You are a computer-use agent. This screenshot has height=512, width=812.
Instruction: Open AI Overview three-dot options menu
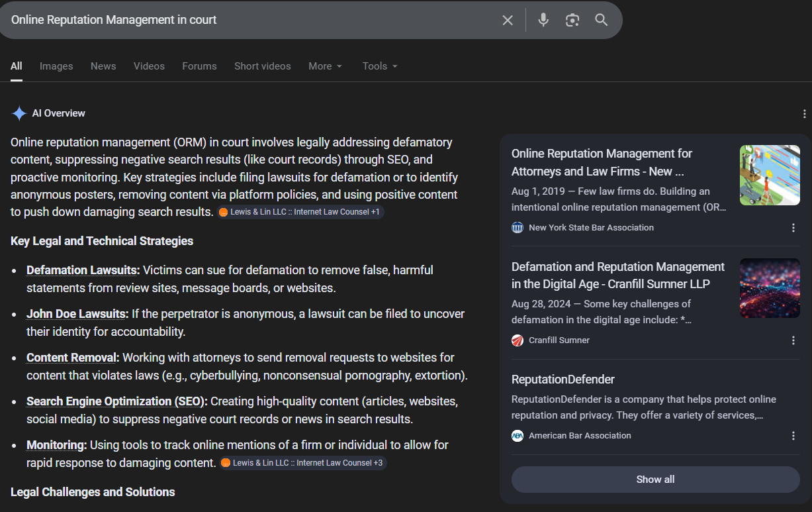804,114
